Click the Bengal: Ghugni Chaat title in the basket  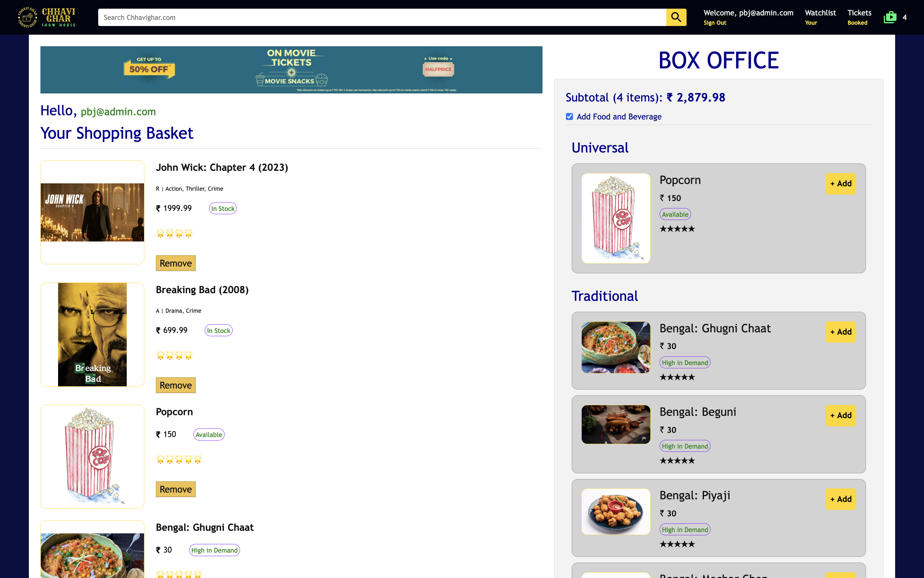pyautogui.click(x=204, y=528)
